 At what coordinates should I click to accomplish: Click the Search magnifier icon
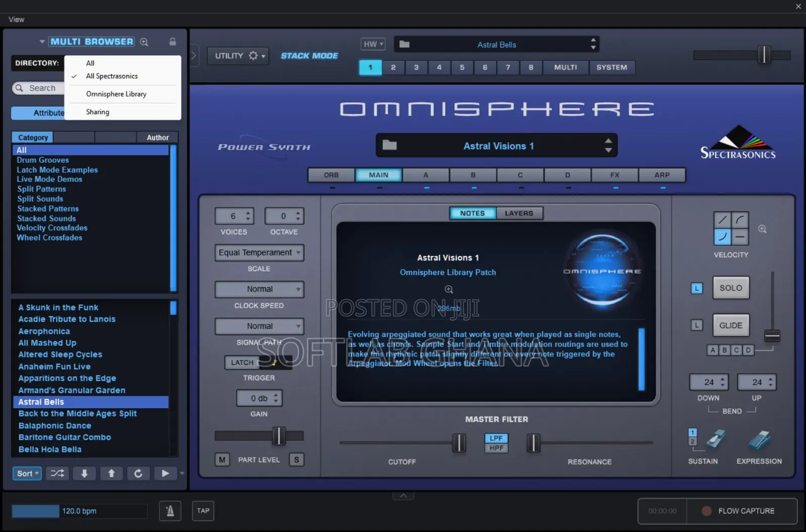point(19,88)
